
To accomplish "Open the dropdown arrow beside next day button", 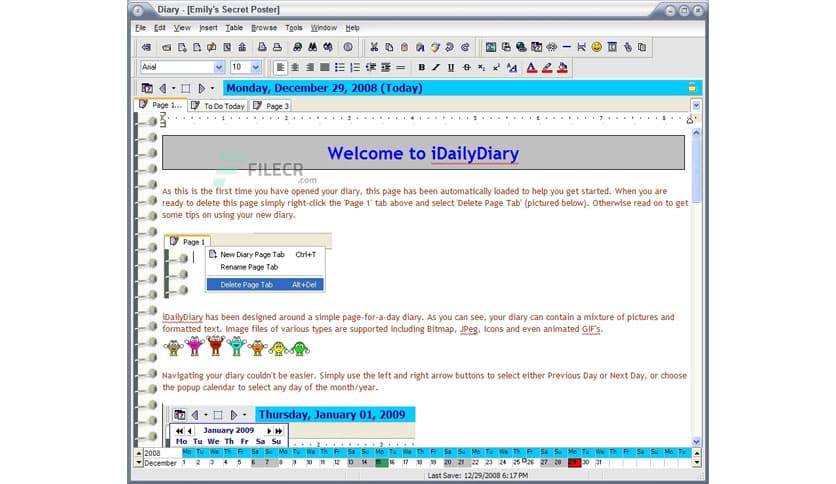I will [x=212, y=88].
